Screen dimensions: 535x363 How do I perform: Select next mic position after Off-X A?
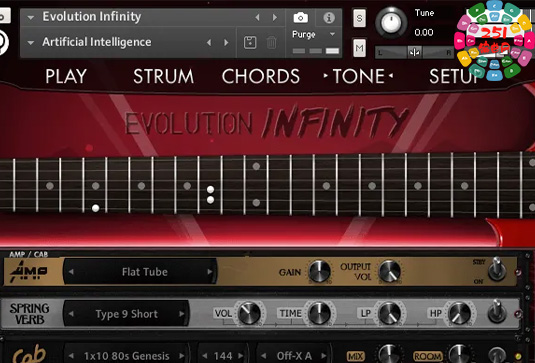coord(324,356)
